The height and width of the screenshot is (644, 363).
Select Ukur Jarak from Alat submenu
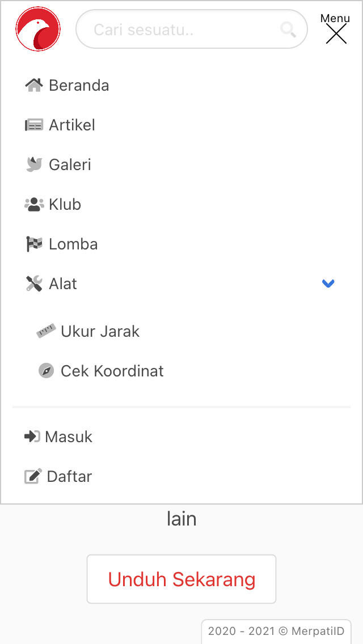pyautogui.click(x=100, y=332)
